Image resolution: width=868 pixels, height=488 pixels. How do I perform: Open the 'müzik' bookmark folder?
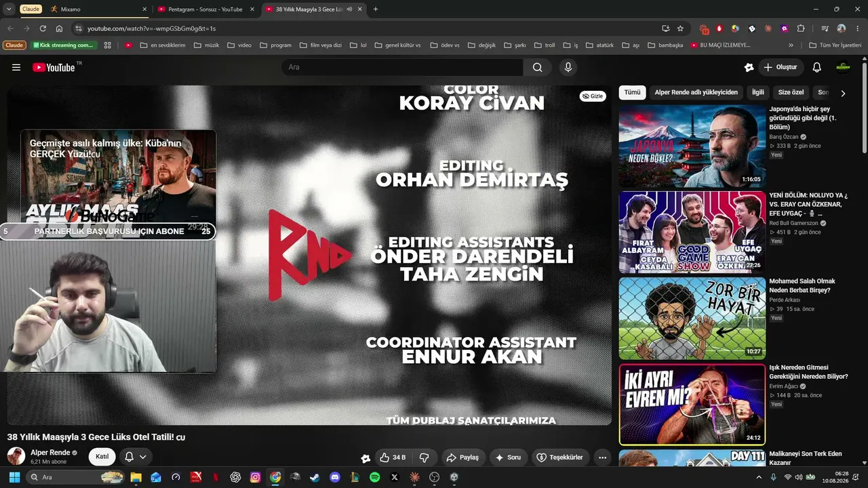206,45
